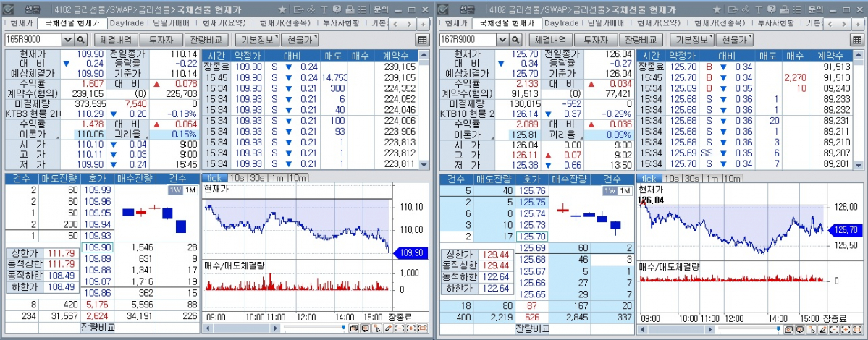The width and height of the screenshot is (868, 340).
Task: Open the list menu icon in left window title
Action: [x=361, y=9]
